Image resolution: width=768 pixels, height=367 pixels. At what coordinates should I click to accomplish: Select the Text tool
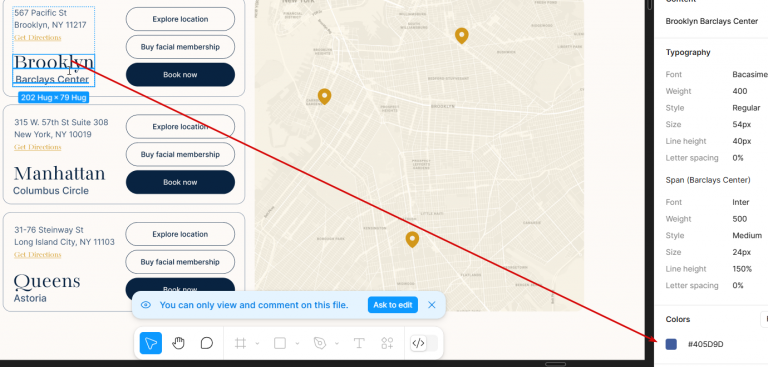(x=359, y=343)
